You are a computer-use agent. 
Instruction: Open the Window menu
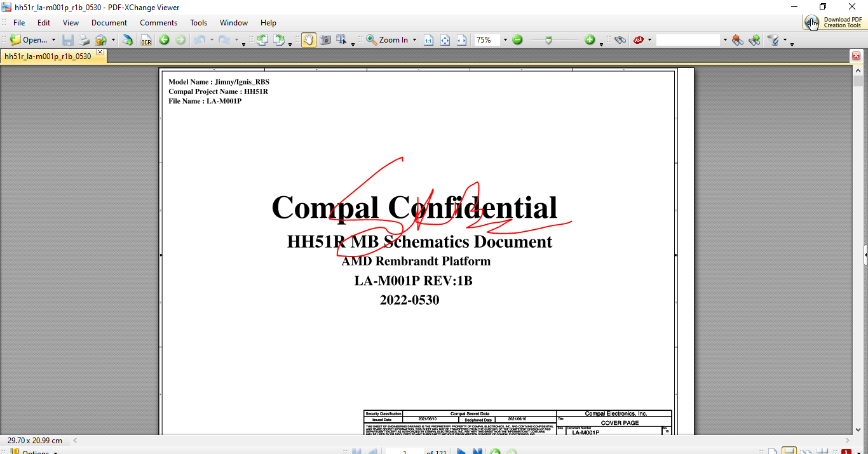(x=234, y=22)
